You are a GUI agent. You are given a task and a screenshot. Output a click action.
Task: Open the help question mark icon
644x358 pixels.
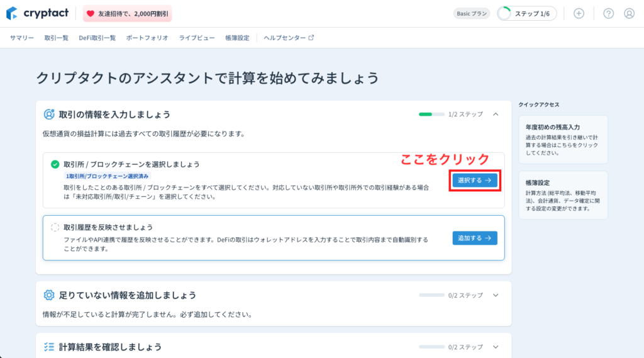608,14
